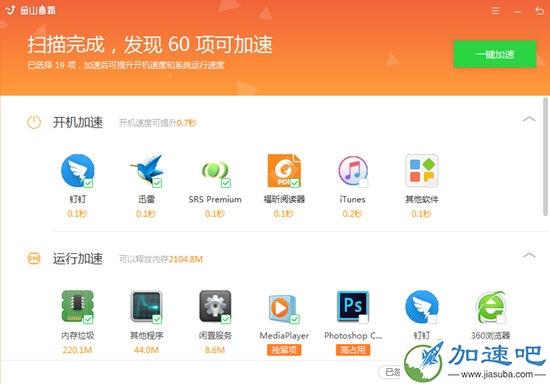Uncheck the 内存垃圾 checkbox
The image size is (550, 384).
click(88, 319)
